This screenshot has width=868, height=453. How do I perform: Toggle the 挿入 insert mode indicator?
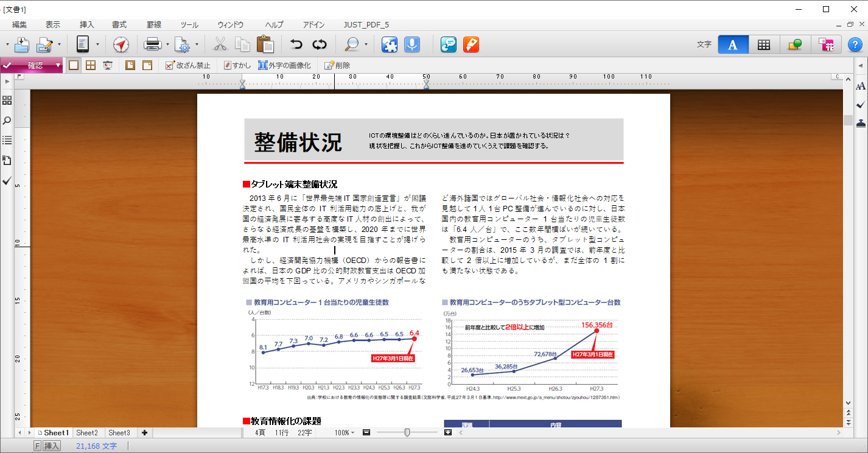tap(52, 446)
